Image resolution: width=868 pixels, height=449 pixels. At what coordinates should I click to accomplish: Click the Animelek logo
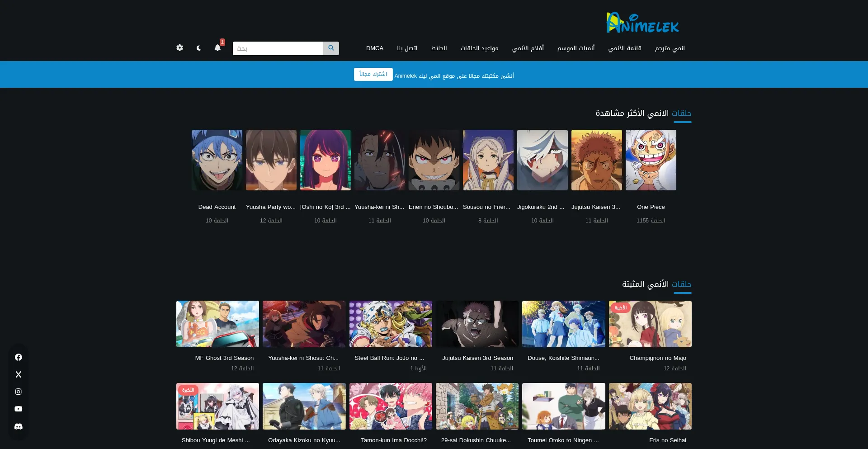(x=642, y=23)
